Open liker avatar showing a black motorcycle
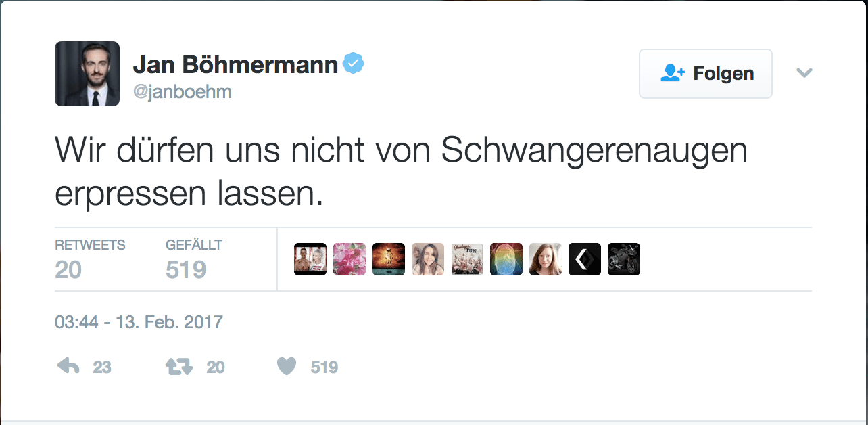This screenshot has height=425, width=868. [x=624, y=259]
